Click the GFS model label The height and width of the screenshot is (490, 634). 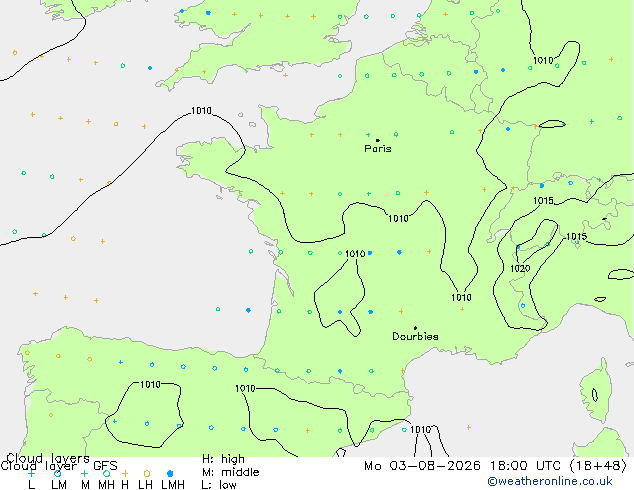click(105, 466)
